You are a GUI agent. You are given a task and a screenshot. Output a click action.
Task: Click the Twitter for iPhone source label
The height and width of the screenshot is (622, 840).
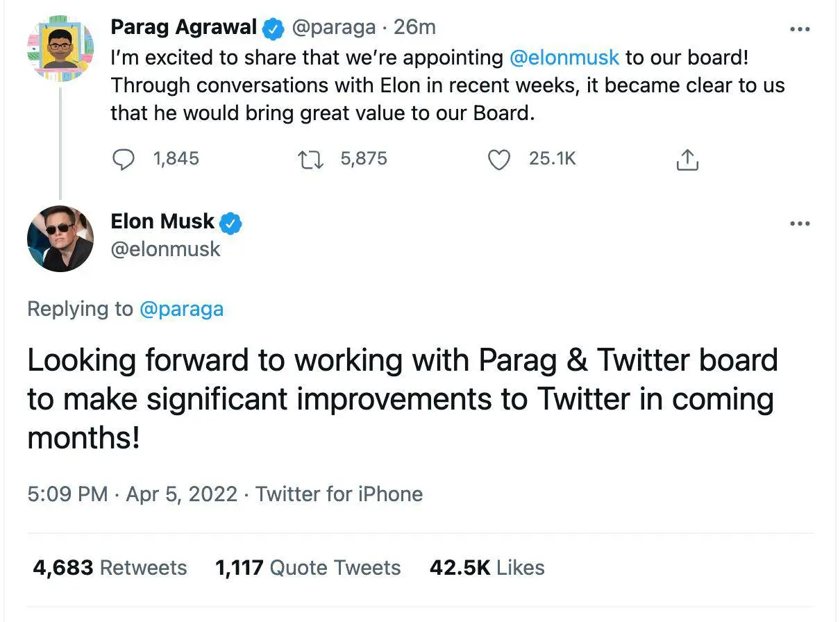[339, 494]
